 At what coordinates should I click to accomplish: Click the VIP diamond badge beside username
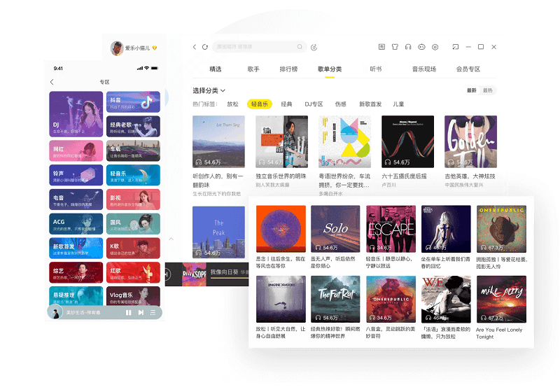[155, 48]
